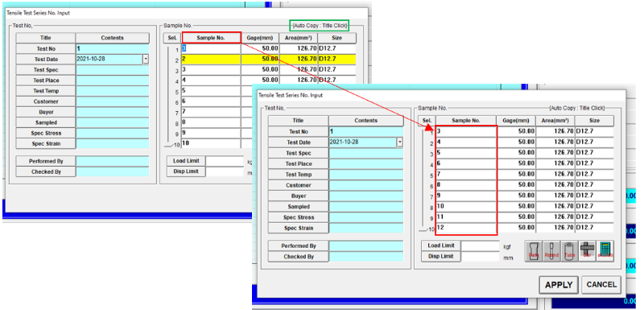The width and height of the screenshot is (644, 310).
Task: Focus Test Spec field in rear dialog
Action: (112, 70)
